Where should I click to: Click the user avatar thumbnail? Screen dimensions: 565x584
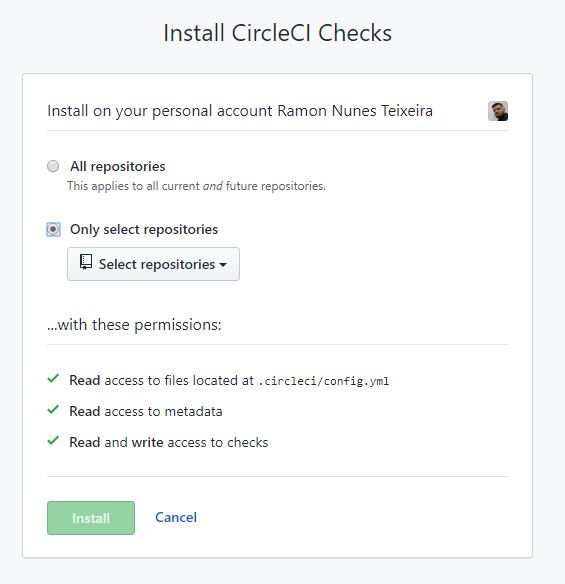[x=498, y=111]
